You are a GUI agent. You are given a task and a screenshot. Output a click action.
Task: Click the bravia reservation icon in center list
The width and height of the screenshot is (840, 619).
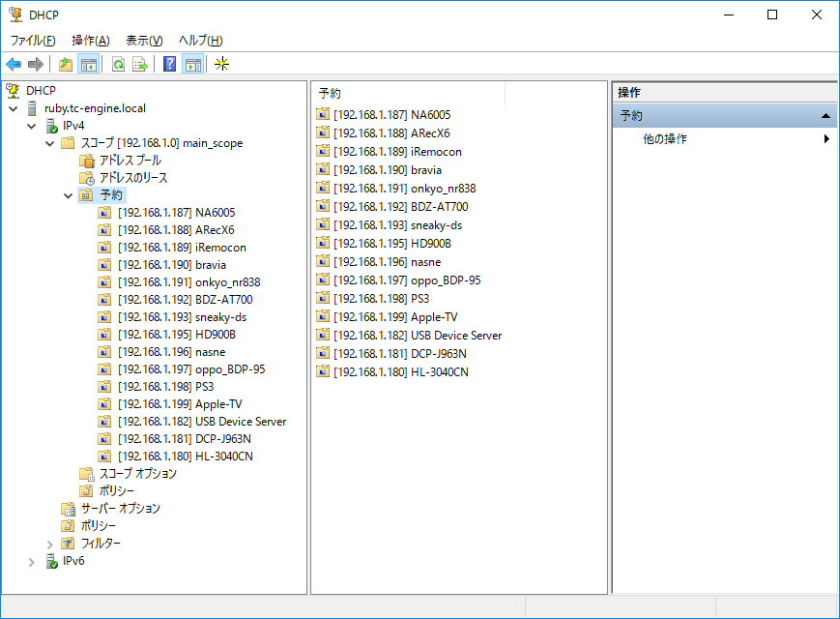point(323,170)
